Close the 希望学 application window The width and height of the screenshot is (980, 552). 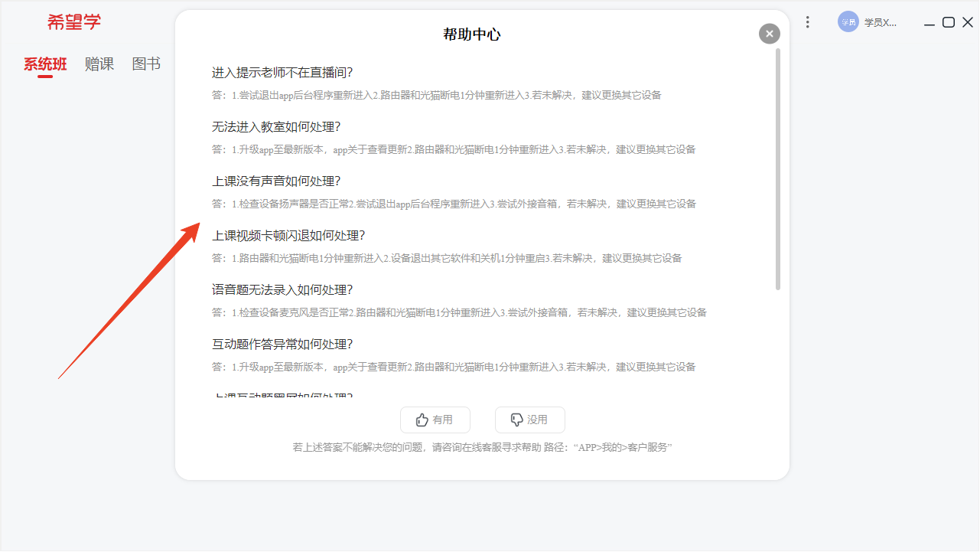pyautogui.click(x=968, y=22)
